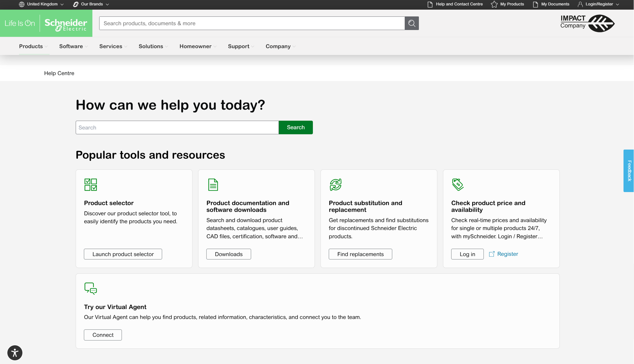
Task: Follow the Register link
Action: (508, 254)
